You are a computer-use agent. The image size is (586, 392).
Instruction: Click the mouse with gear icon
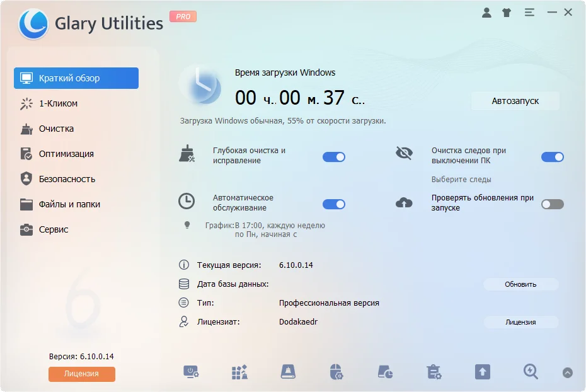pos(336,372)
